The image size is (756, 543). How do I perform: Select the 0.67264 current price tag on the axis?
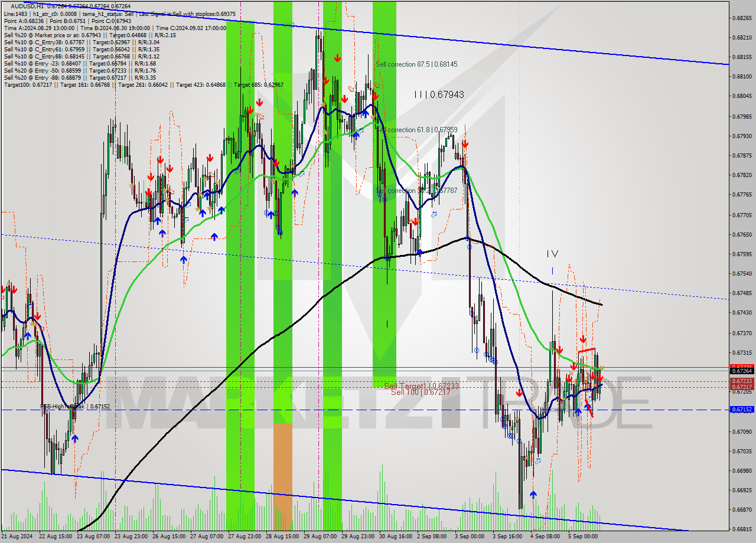(742, 370)
